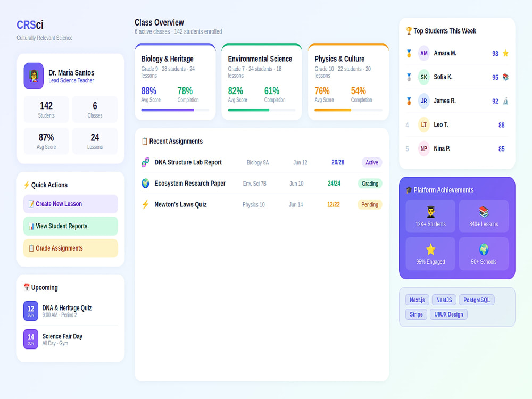This screenshot has height=399, width=532.
Task: Click Leo T. name in leaderboard
Action: [x=441, y=125]
